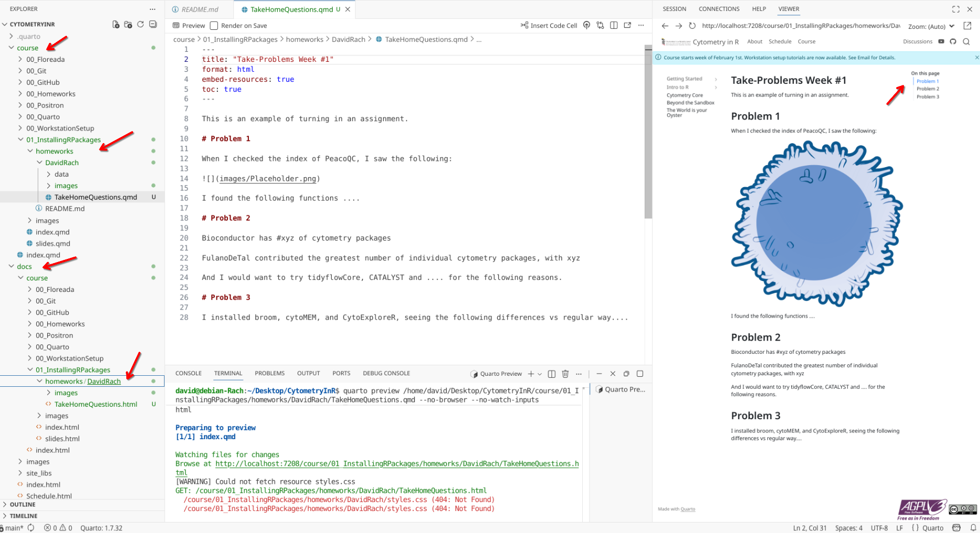Enable the Render on Save checkbox
The width and height of the screenshot is (980, 533).
click(214, 26)
